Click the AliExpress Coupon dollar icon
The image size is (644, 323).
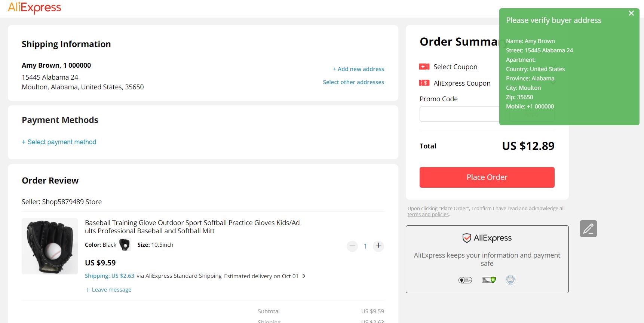tap(424, 83)
